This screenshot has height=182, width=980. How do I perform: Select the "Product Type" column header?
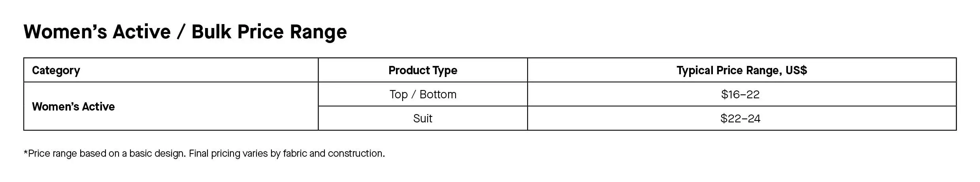[x=422, y=70]
